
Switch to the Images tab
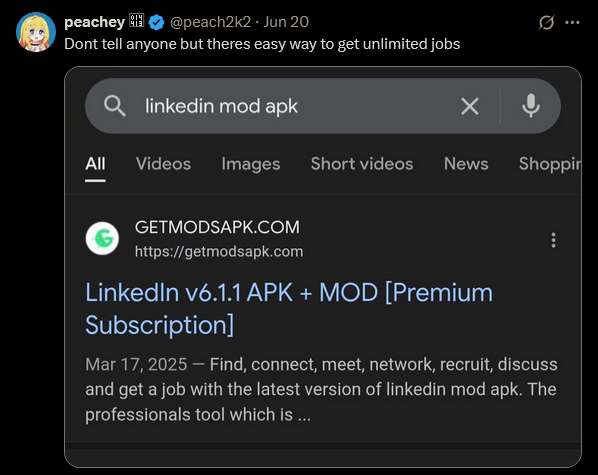coord(251,164)
